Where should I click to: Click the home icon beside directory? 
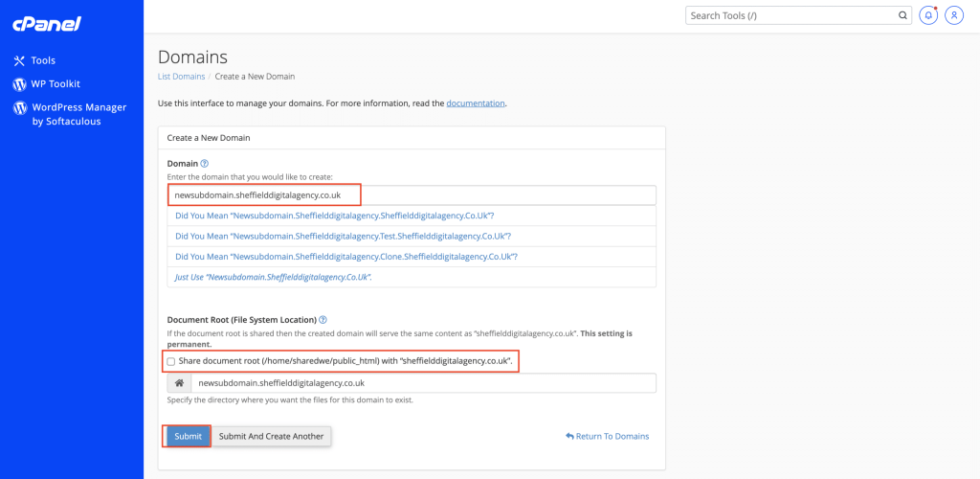[x=179, y=382]
